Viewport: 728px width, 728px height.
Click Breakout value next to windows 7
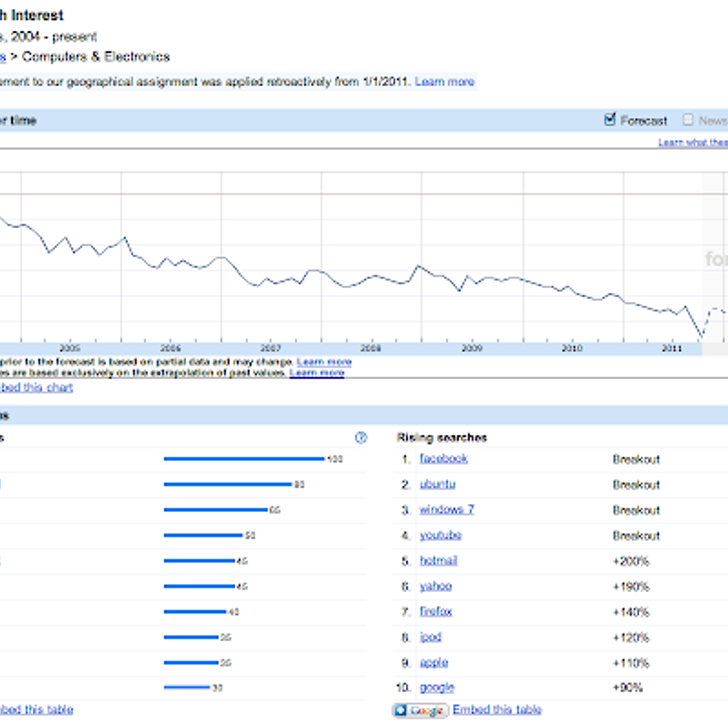click(636, 510)
